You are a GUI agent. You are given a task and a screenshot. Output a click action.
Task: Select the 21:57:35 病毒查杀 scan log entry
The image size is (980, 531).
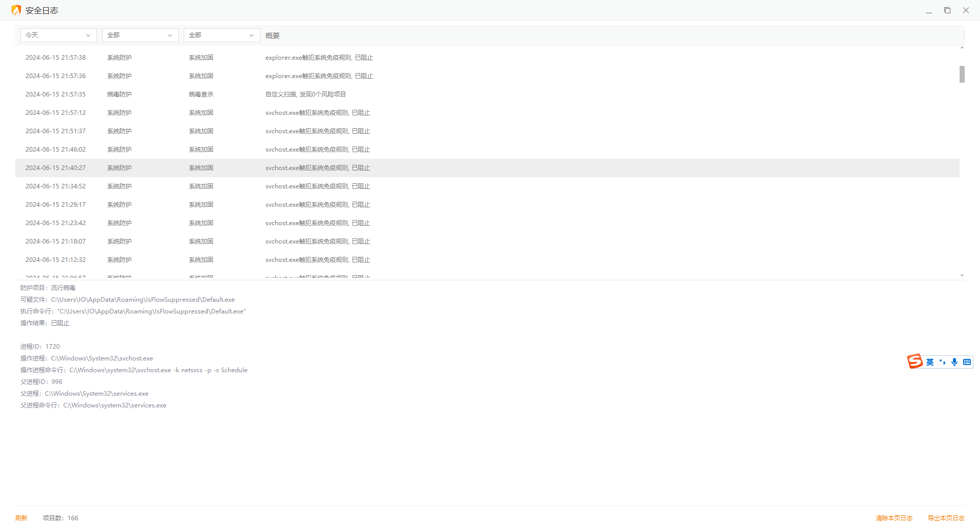pyautogui.click(x=305, y=94)
